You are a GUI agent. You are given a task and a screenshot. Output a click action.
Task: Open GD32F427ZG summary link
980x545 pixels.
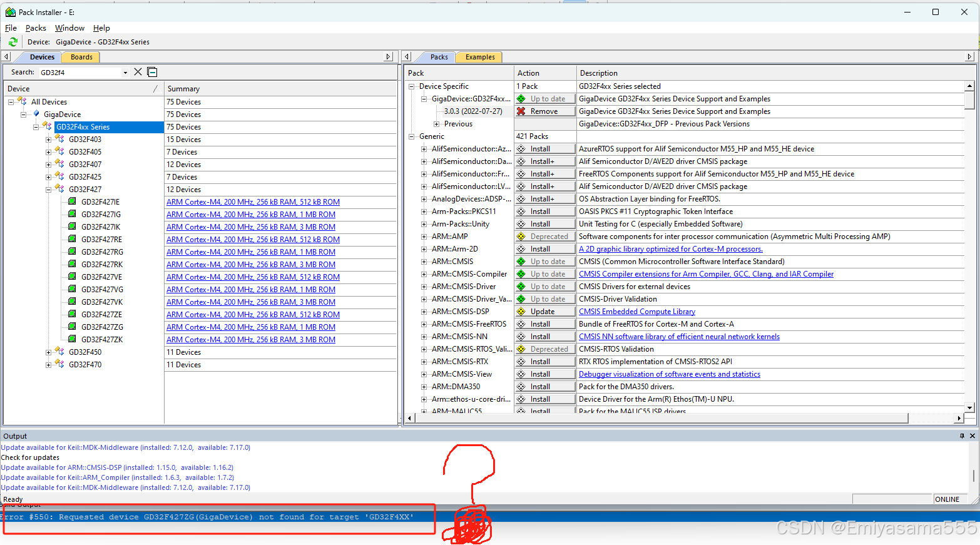click(x=251, y=327)
